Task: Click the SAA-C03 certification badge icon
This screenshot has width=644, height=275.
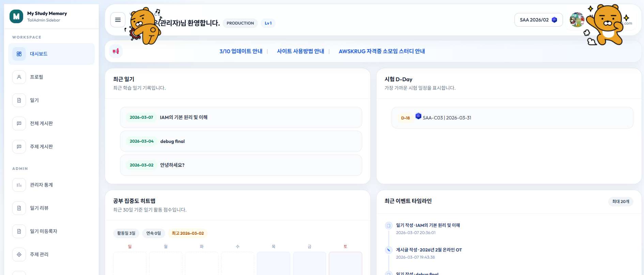Action: [418, 116]
